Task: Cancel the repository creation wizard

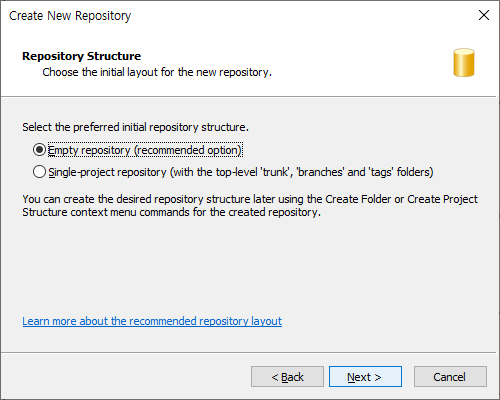Action: 450,377
